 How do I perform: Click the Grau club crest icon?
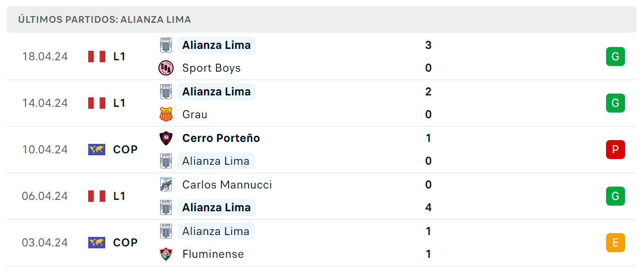click(x=166, y=114)
